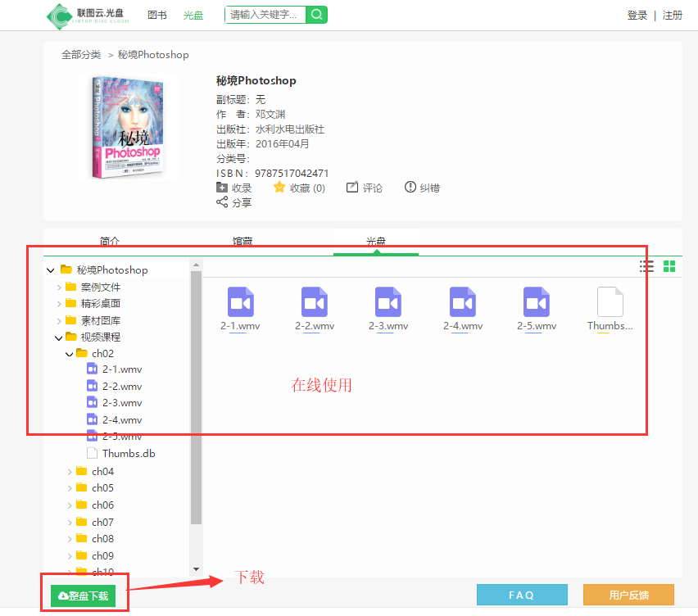Open the 2-5.wmv video file icon
Viewport: 698px width, 616px height.
pyautogui.click(x=537, y=302)
